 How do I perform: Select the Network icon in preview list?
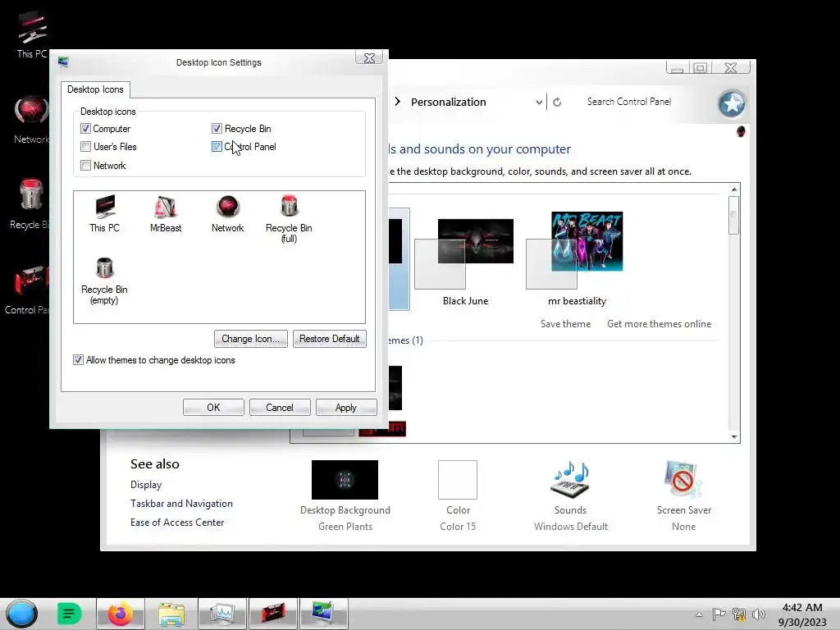click(228, 213)
